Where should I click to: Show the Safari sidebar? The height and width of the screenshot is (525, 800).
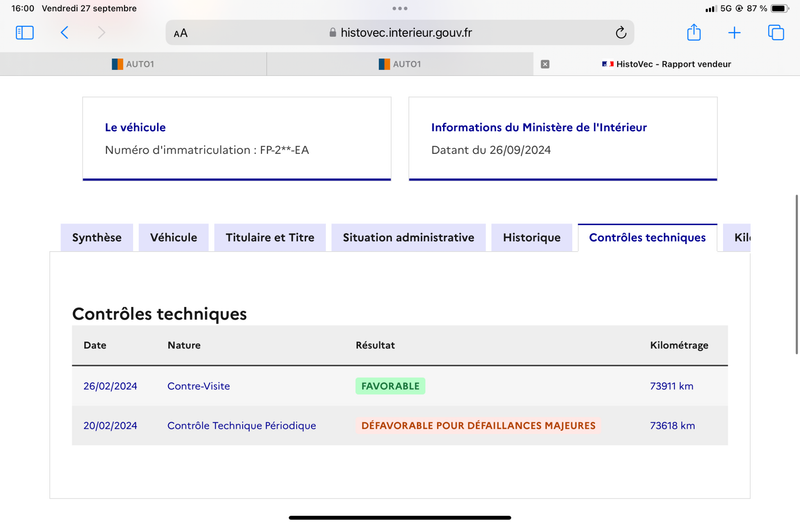click(x=24, y=33)
